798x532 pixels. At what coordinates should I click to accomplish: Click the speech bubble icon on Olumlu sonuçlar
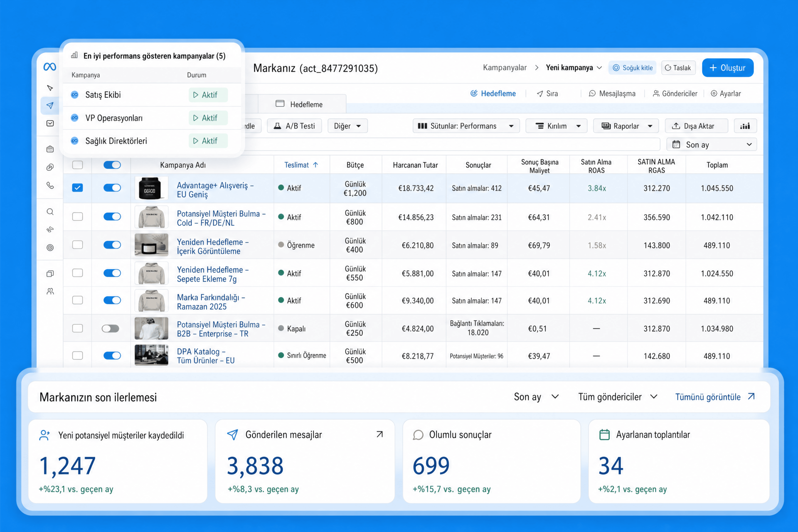point(418,435)
